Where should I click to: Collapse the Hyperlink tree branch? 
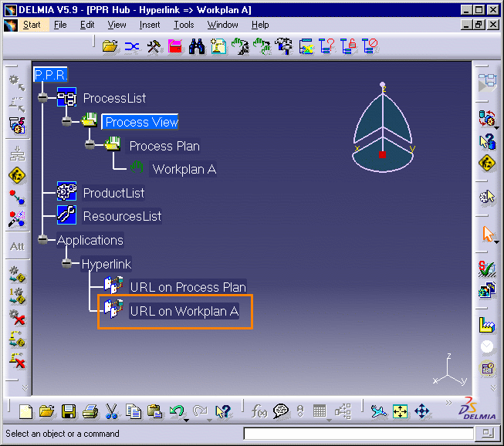66,264
